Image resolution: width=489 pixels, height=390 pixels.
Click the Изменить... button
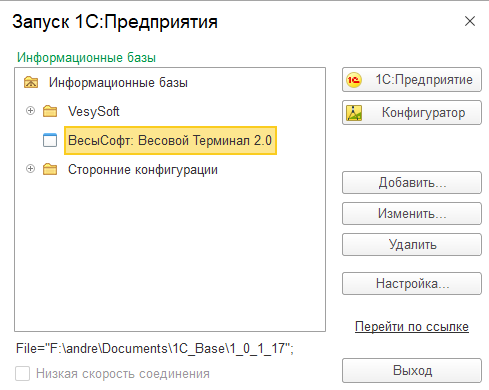[412, 213]
